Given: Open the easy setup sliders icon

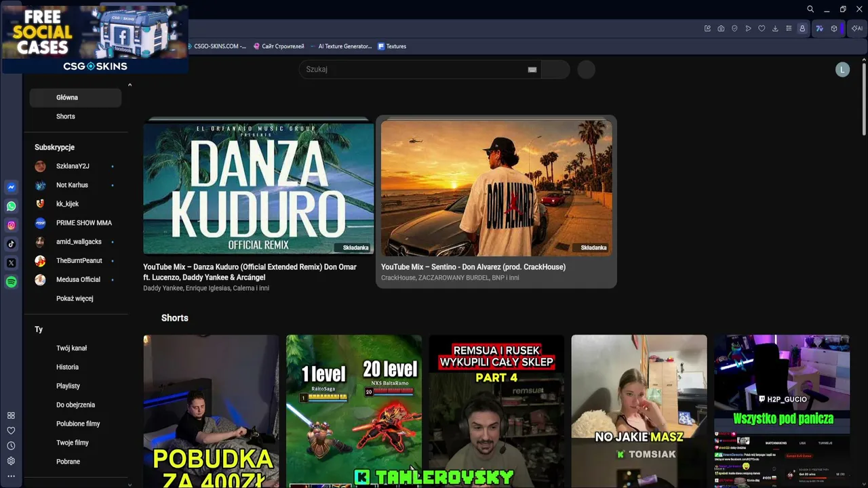Looking at the screenshot, I should (x=789, y=28).
